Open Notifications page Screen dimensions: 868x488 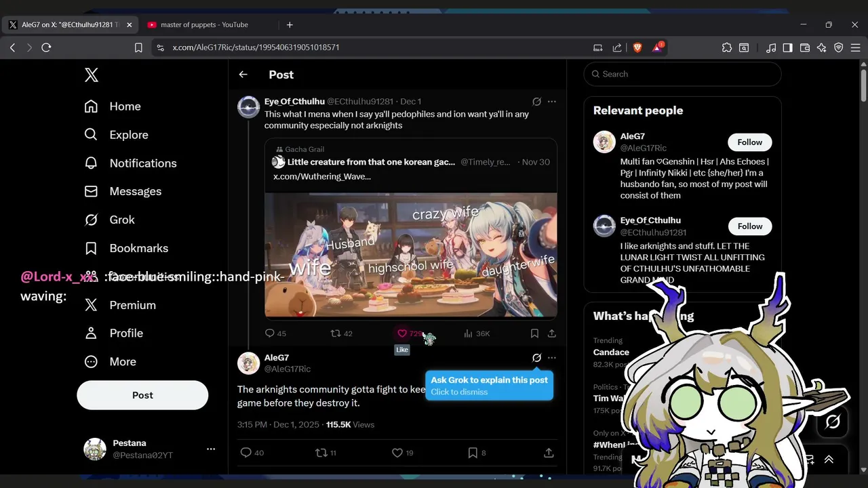tap(130, 163)
